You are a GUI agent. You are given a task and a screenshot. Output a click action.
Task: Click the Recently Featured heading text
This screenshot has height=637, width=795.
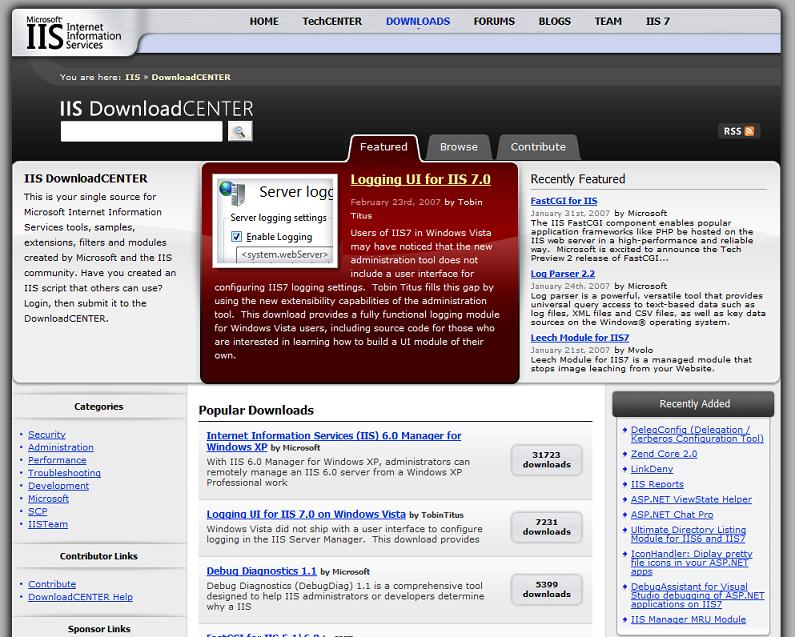pyautogui.click(x=578, y=179)
